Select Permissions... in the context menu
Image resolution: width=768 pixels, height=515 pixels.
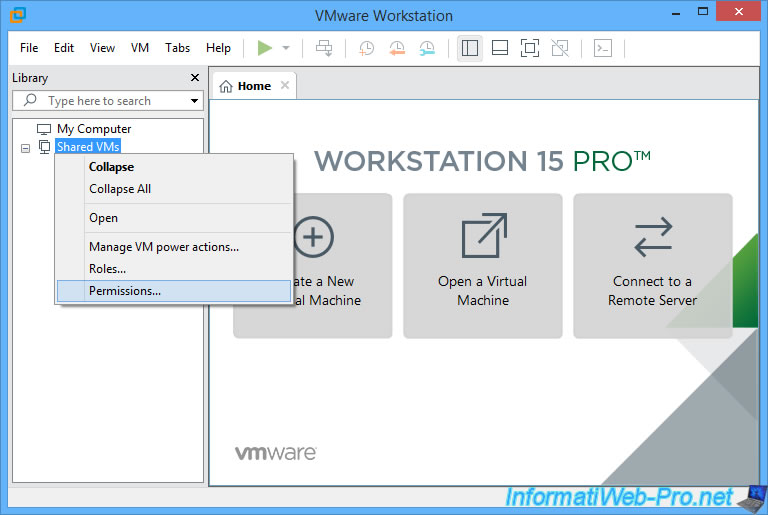click(x=174, y=291)
